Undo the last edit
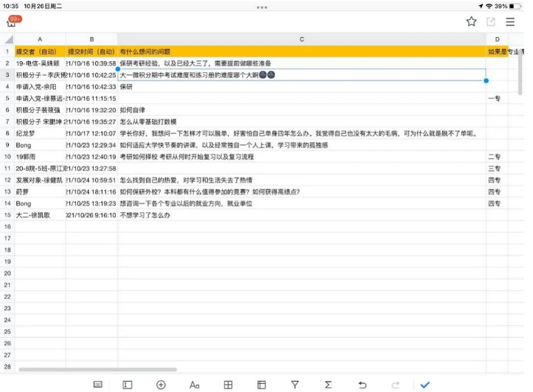 (x=362, y=384)
